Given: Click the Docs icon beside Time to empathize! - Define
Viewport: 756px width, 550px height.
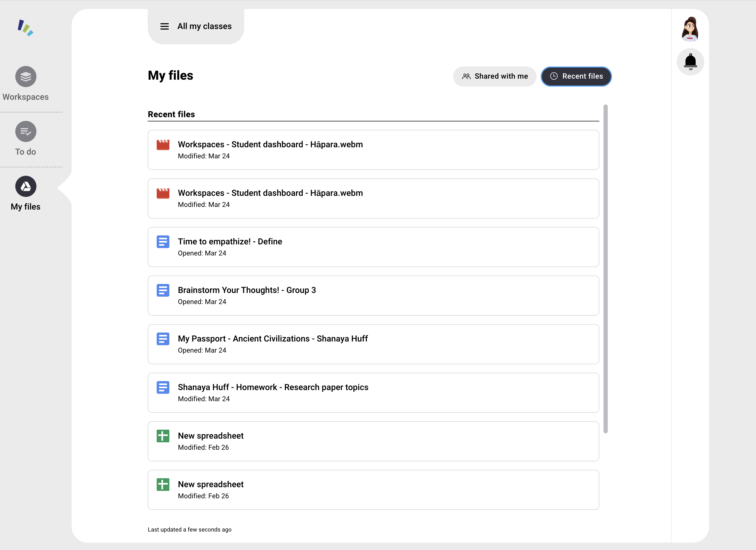Looking at the screenshot, I should [163, 242].
